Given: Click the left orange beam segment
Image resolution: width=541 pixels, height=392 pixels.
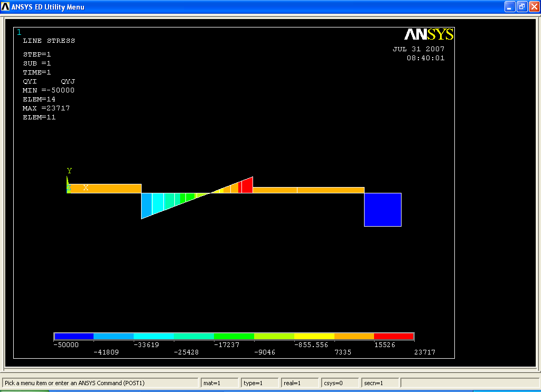Looking at the screenshot, I should [x=105, y=189].
